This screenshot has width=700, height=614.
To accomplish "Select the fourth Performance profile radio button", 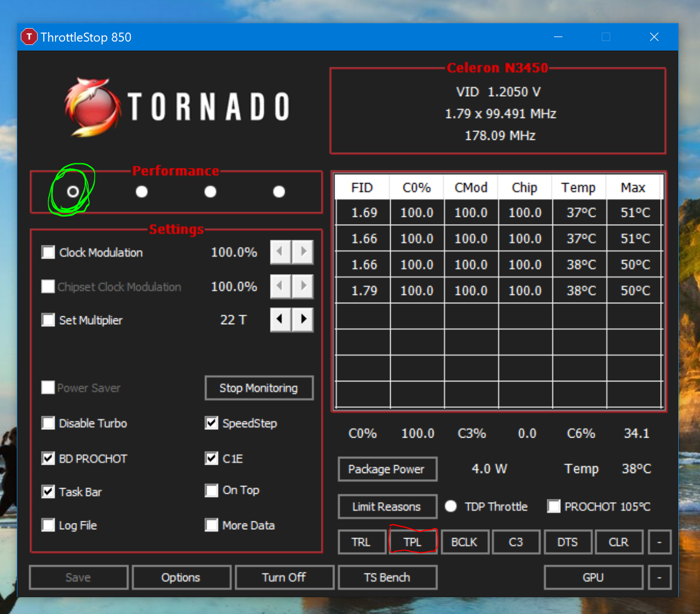I will point(279,192).
